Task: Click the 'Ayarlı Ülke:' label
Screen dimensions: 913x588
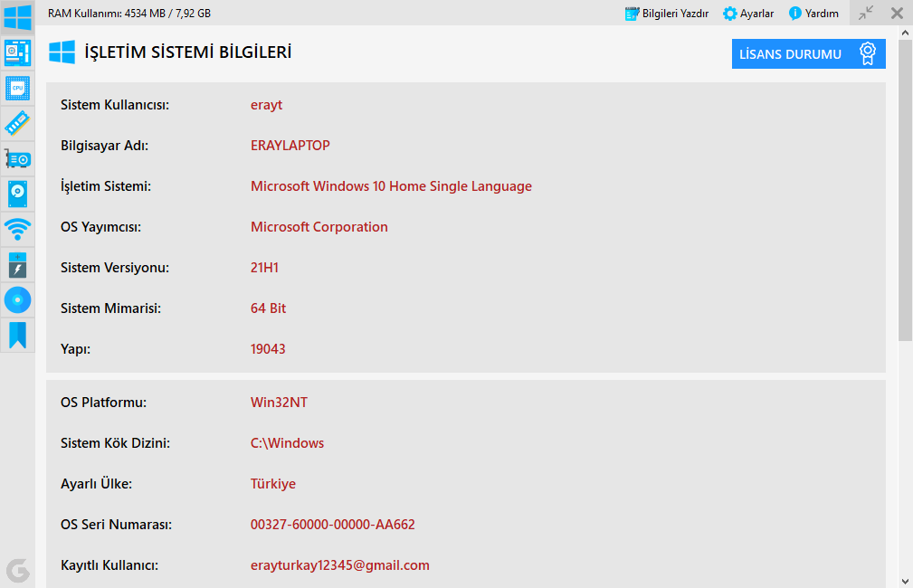Action: coord(96,484)
